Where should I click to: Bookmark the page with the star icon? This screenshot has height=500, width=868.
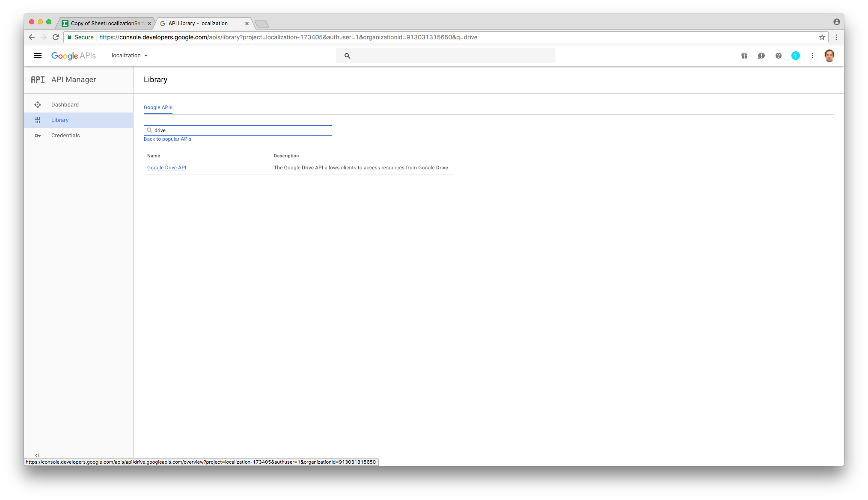coord(822,37)
